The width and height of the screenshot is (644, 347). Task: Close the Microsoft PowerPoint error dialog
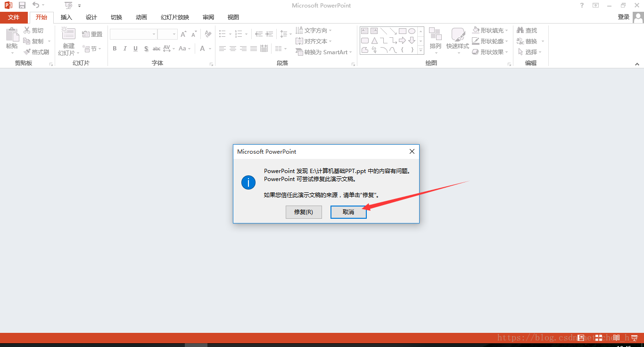412,151
